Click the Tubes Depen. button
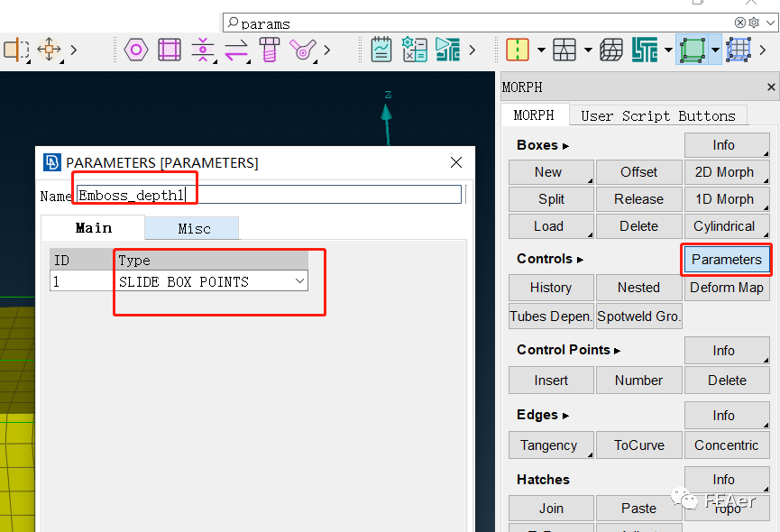Screen dimensions: 780x532 pyautogui.click(x=551, y=316)
